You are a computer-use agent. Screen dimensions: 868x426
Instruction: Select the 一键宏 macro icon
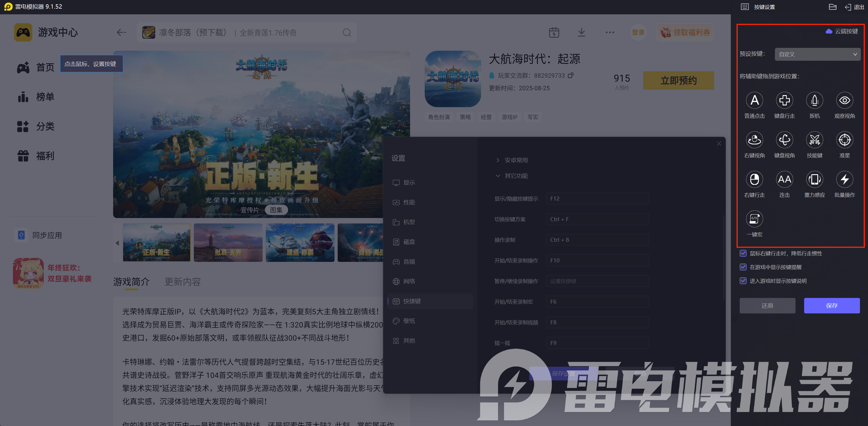click(x=754, y=219)
